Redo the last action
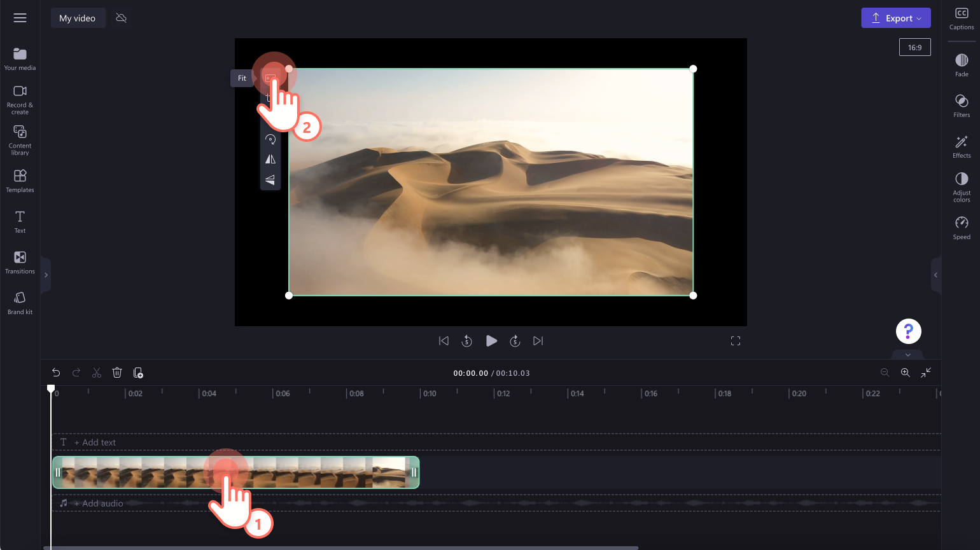Screen dimensions: 980x550 pos(76,373)
